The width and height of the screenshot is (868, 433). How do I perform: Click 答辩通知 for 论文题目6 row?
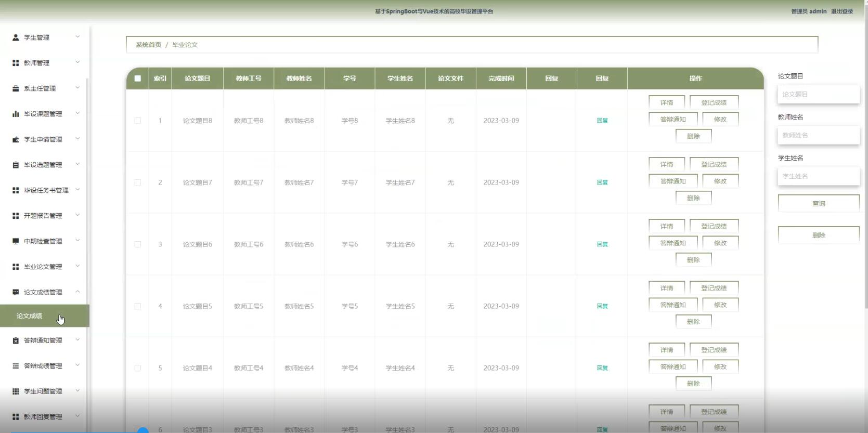coord(673,243)
